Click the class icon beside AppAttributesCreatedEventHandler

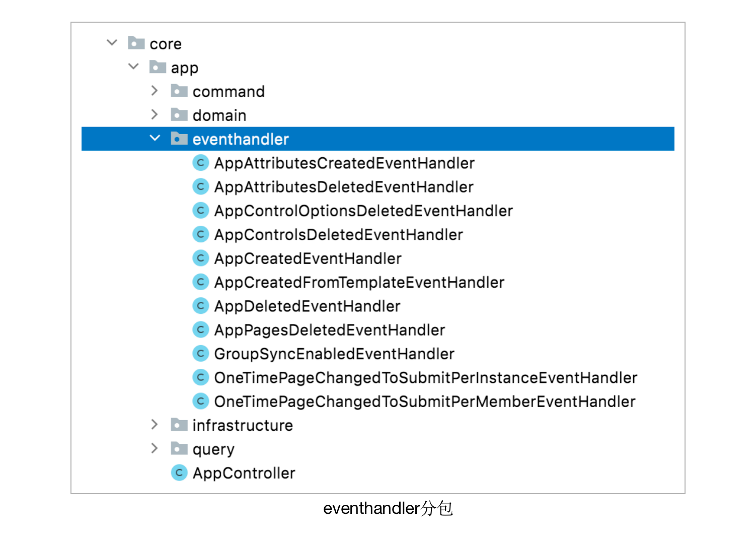[200, 163]
